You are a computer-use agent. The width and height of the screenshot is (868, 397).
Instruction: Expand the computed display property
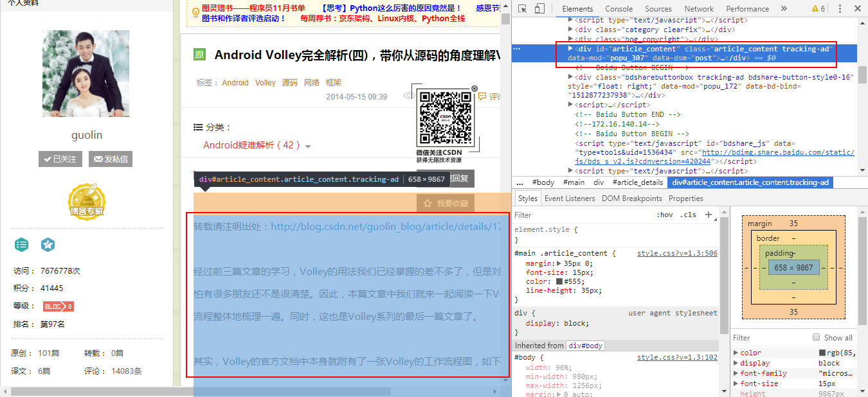[x=736, y=363]
